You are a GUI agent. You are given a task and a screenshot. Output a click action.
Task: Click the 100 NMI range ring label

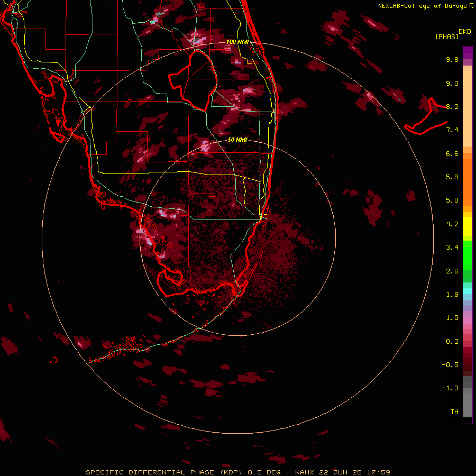[237, 42]
